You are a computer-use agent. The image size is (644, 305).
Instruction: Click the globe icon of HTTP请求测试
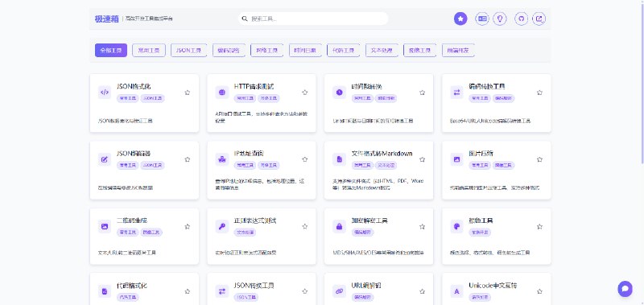(x=222, y=93)
